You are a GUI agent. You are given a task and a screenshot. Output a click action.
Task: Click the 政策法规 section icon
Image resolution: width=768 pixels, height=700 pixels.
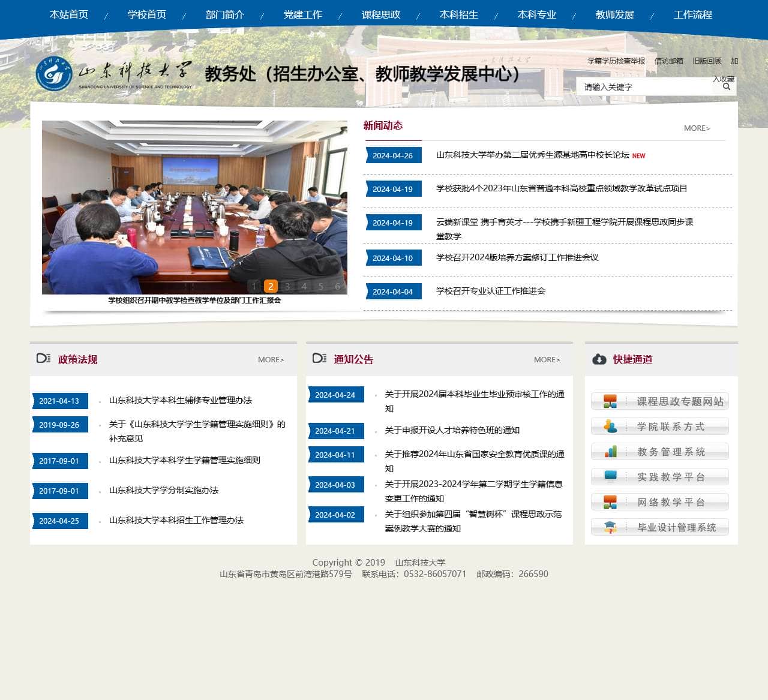pyautogui.click(x=43, y=359)
